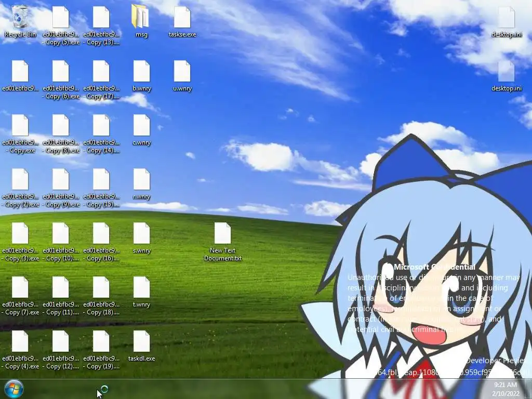Select the taskse.exe file
The image size is (532, 399).
pyautogui.click(x=182, y=21)
